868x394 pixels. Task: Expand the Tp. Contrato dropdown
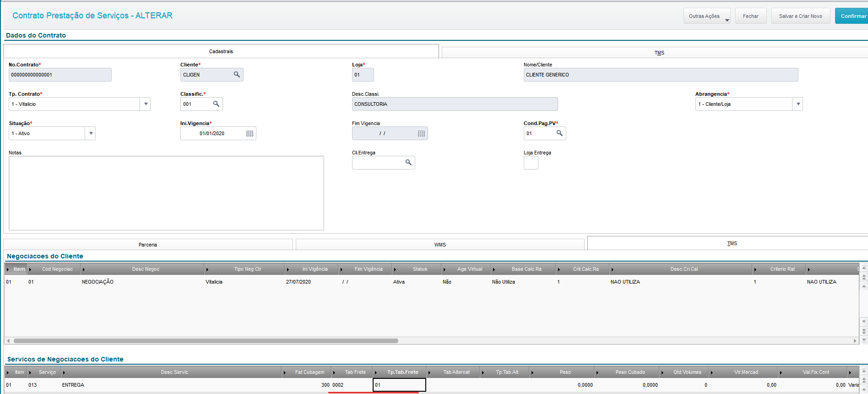coord(146,104)
